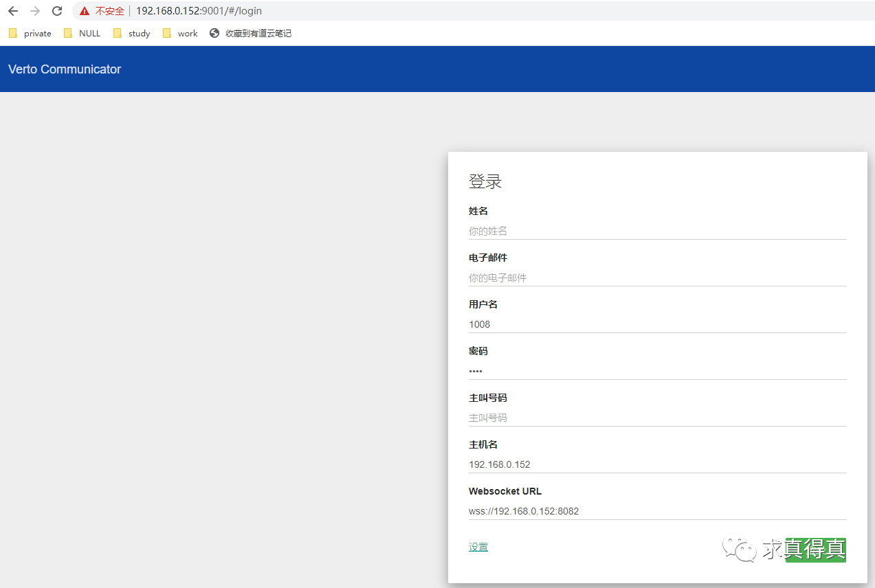875x588 pixels.
Task: Go back with the browser back arrow
Action: (13, 11)
